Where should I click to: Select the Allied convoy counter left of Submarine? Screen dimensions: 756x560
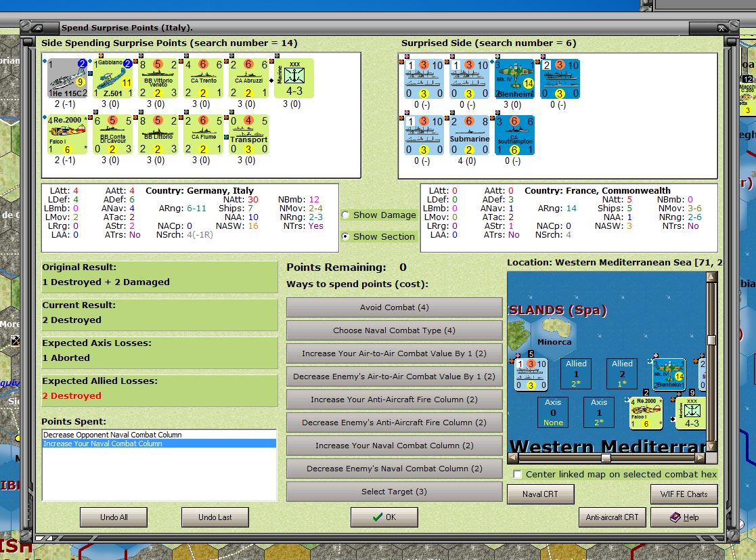pyautogui.click(x=424, y=135)
